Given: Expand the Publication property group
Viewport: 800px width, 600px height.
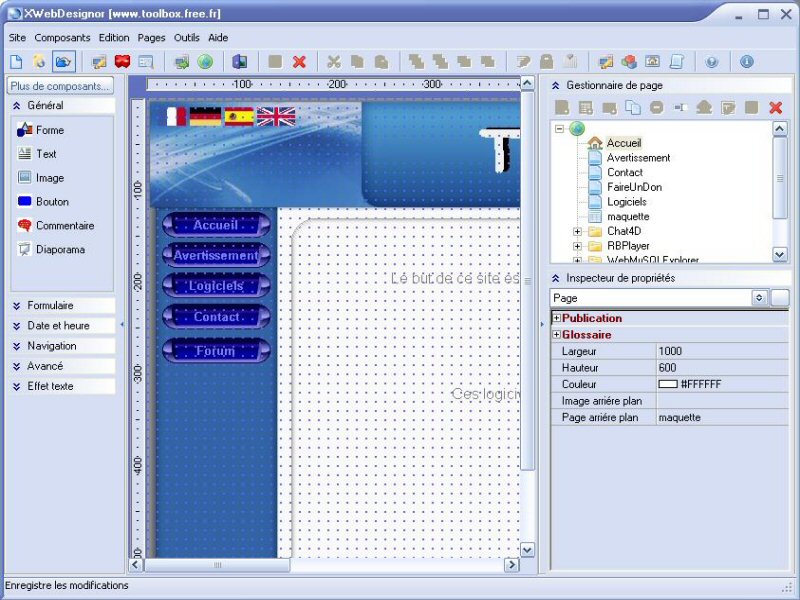Looking at the screenshot, I should tap(557, 318).
